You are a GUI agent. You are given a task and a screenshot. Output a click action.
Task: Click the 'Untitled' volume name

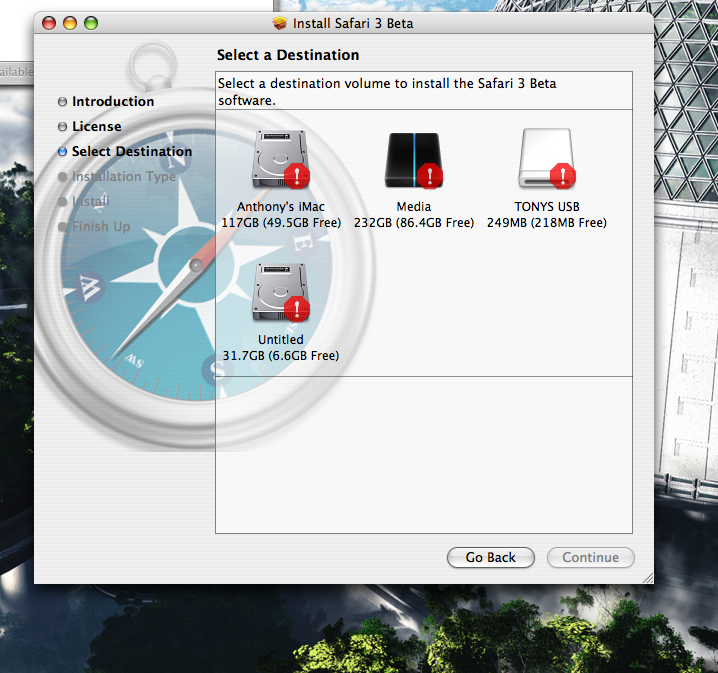281,339
